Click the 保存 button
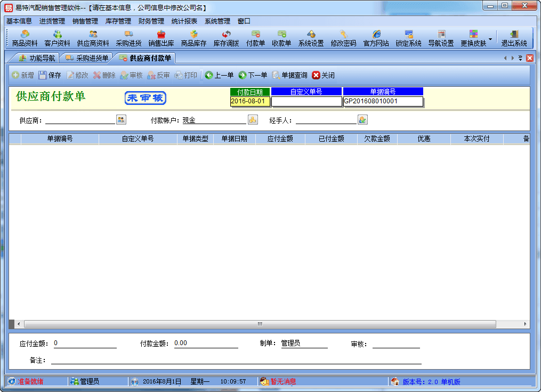Viewport: 541px width, 392px height. tap(50, 76)
